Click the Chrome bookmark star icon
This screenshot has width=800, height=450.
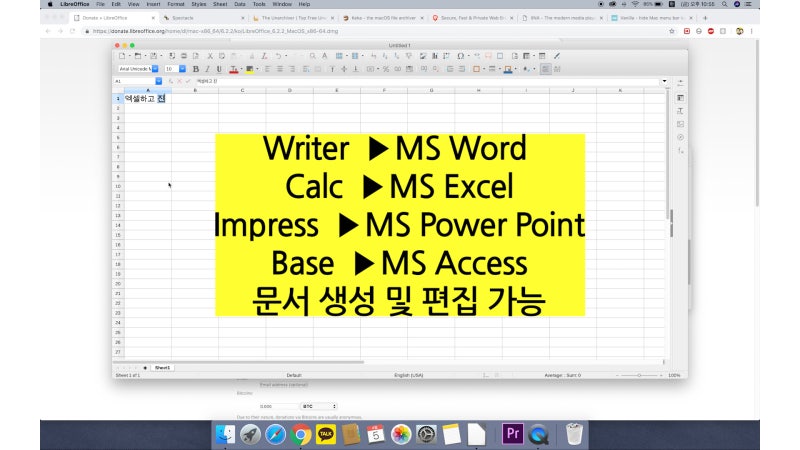(672, 31)
